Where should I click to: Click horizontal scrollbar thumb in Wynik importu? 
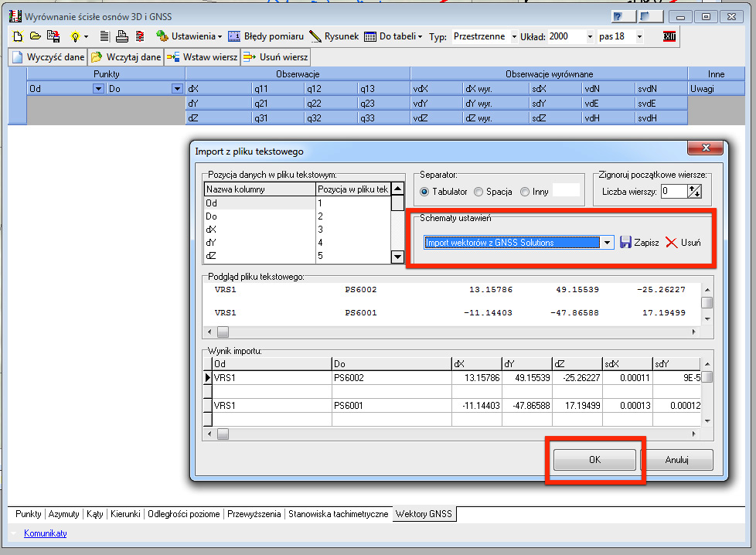223,434
